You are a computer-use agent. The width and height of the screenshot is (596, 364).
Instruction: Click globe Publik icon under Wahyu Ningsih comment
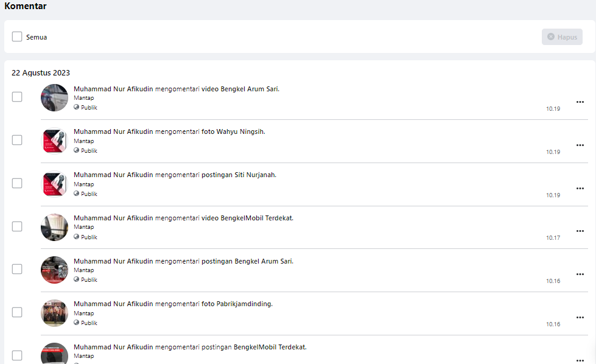[76, 150]
